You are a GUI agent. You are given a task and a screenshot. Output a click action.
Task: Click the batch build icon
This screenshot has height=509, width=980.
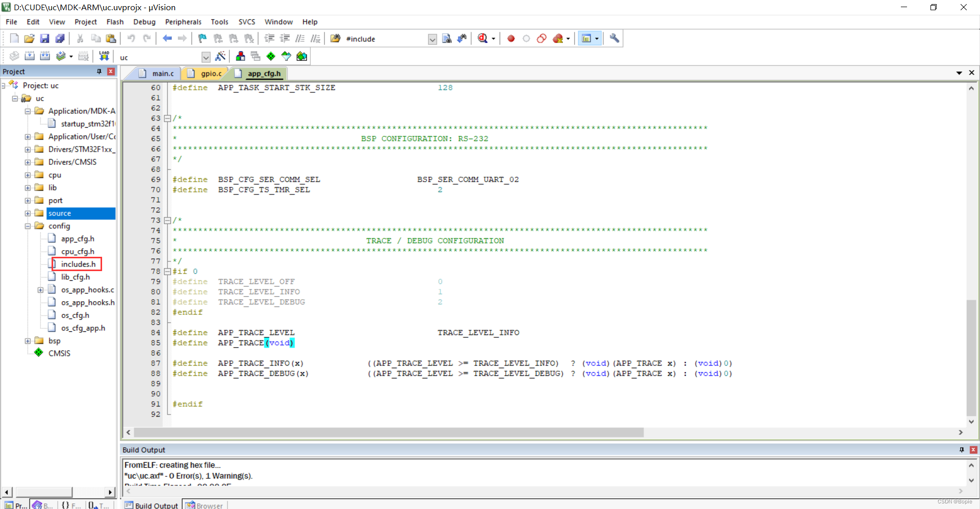tap(61, 56)
